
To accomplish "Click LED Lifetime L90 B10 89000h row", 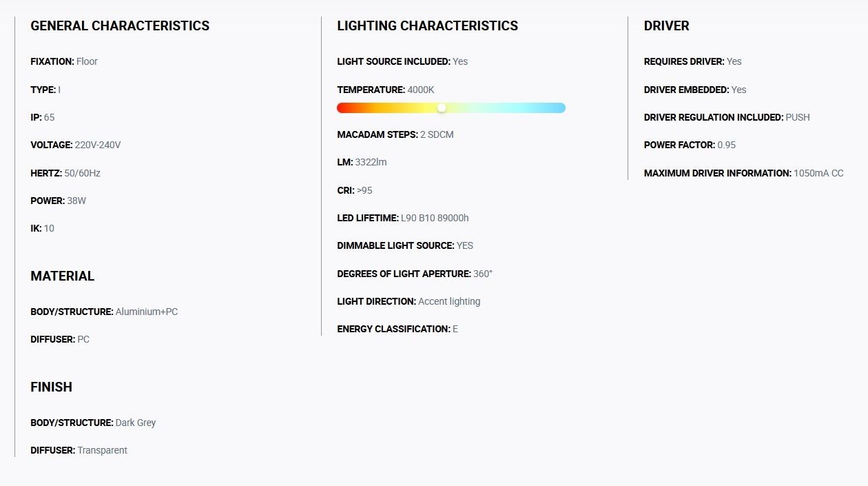I will point(403,218).
